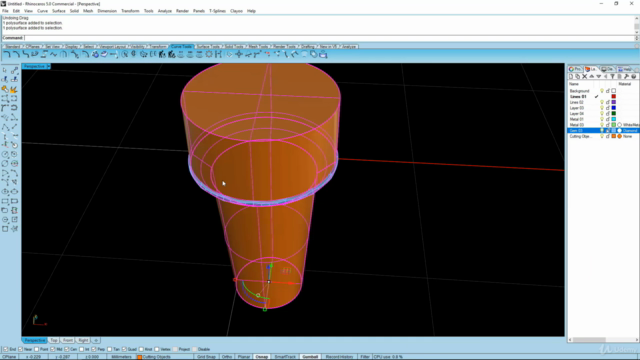Click the CPlane coordinate mode in status bar
The image size is (640, 360).
tap(9, 357)
